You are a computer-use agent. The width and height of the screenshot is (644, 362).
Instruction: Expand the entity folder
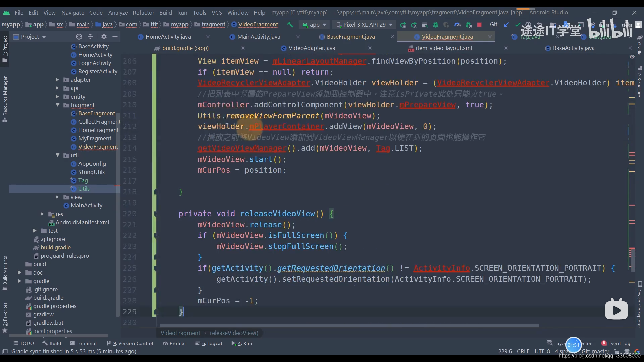(x=57, y=97)
